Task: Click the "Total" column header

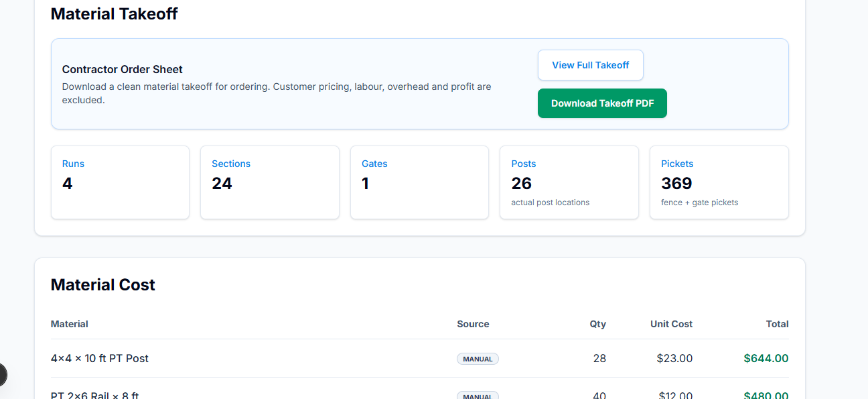Action: point(778,324)
